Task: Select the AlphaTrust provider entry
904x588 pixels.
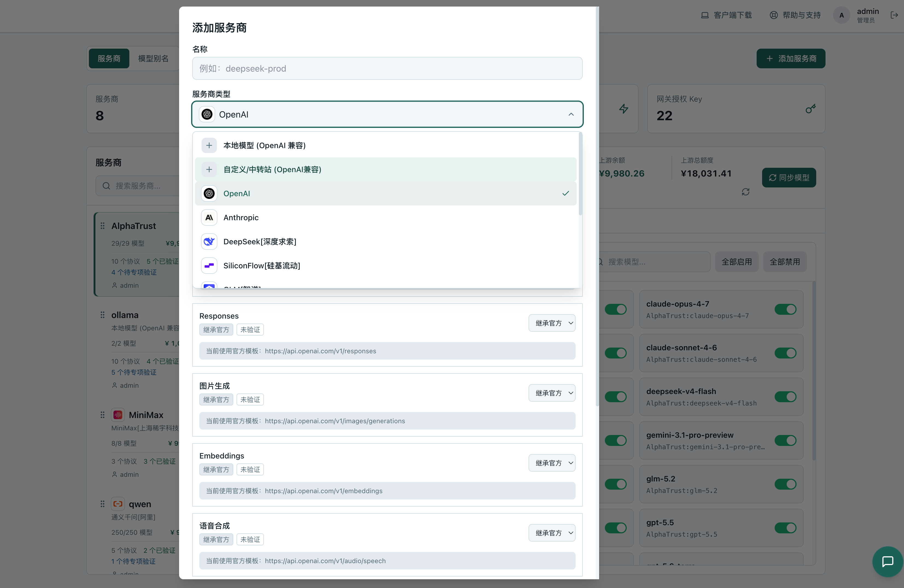Action: (x=137, y=254)
